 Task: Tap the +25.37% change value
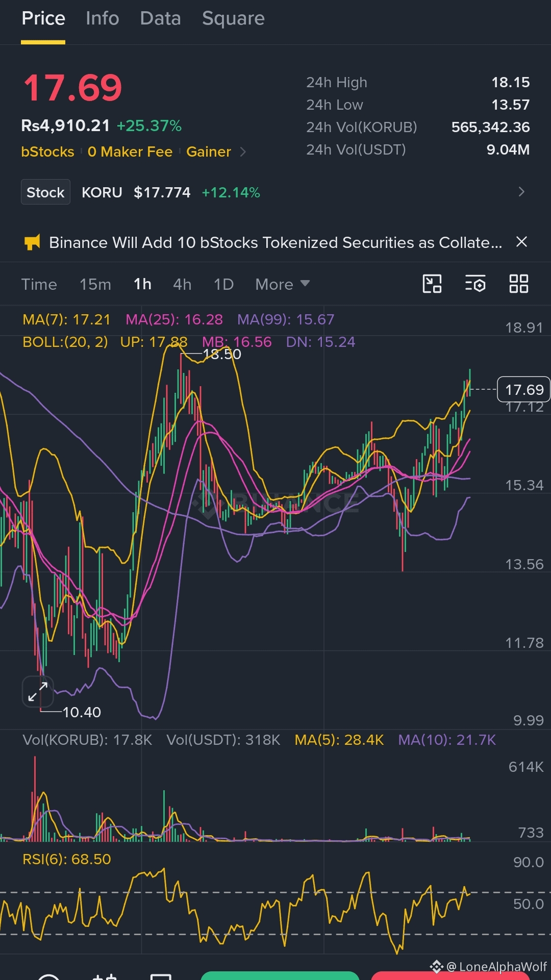tap(149, 125)
